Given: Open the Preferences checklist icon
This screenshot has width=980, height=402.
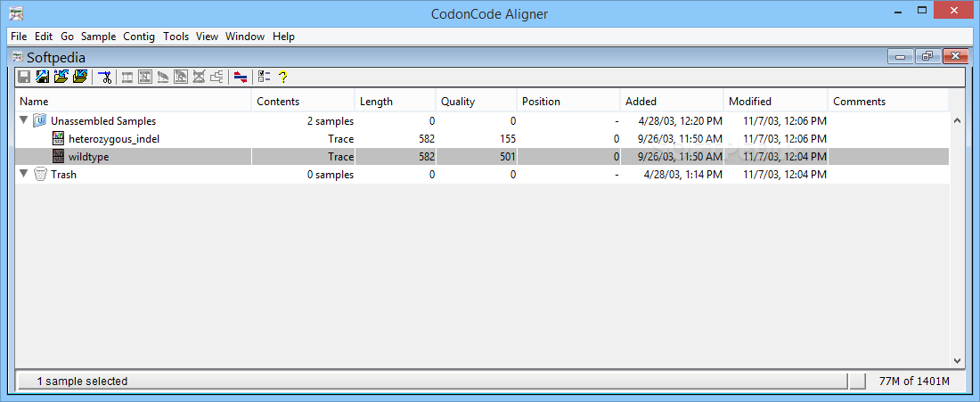Looking at the screenshot, I should (264, 77).
